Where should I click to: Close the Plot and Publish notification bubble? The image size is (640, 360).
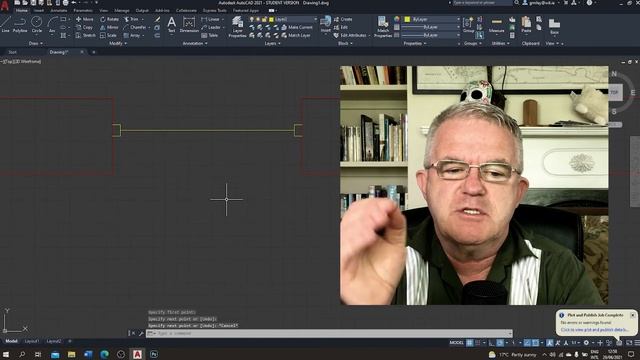632,315
